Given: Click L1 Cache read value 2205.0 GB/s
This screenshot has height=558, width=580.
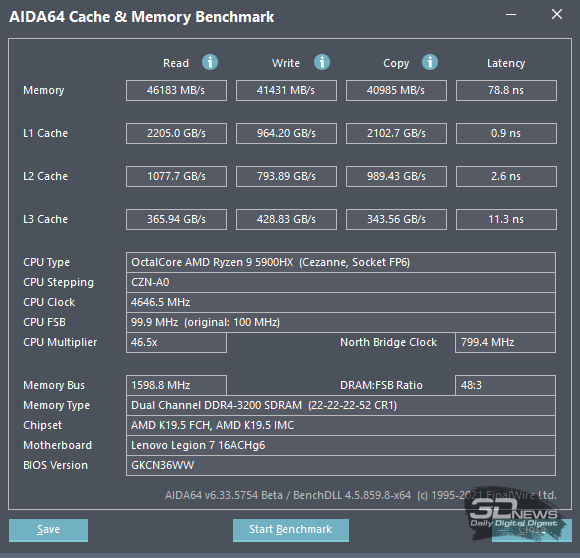Looking at the screenshot, I should 176,133.
